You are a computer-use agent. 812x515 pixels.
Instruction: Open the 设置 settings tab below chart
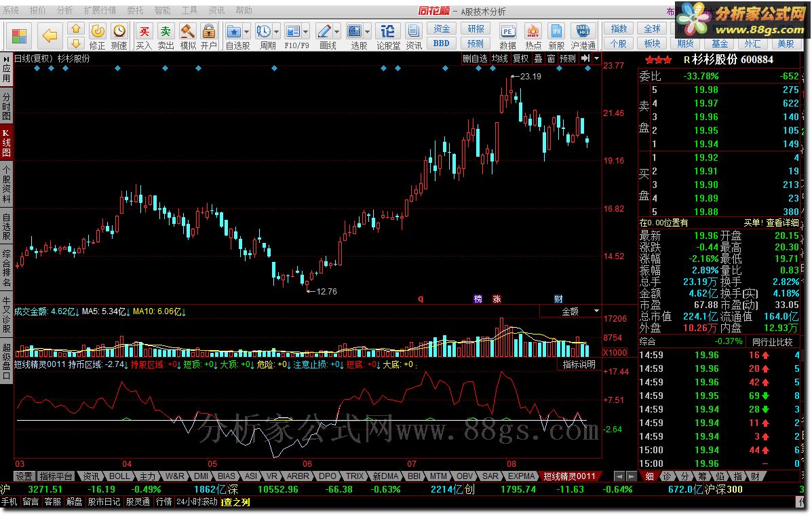click(24, 476)
